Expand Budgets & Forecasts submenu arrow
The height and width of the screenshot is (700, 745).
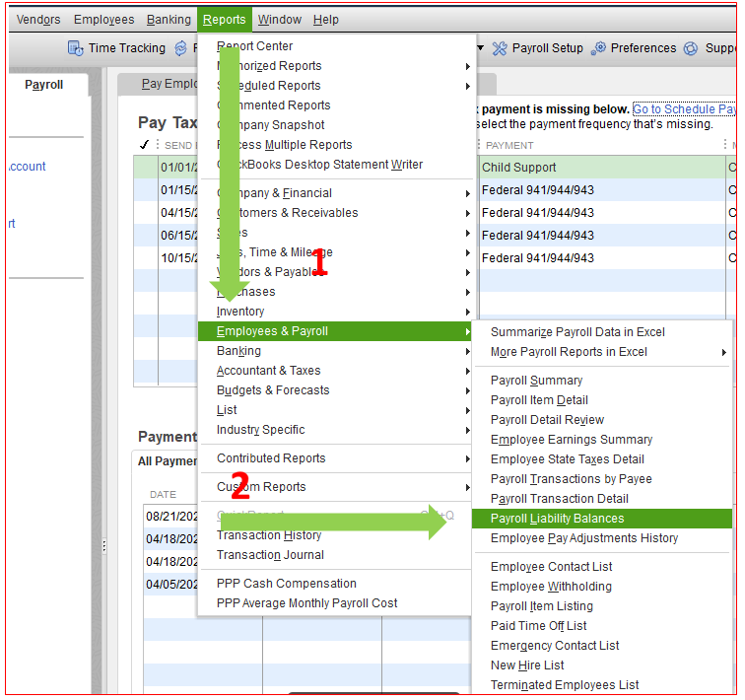coord(467,390)
